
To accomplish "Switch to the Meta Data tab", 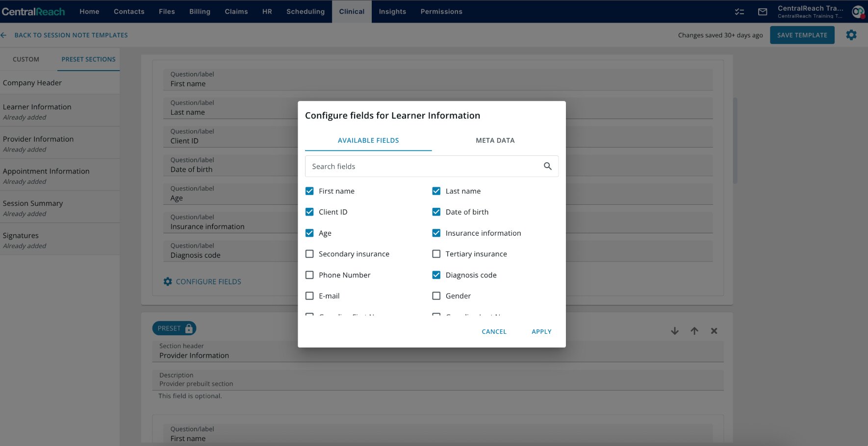I will click(x=495, y=140).
